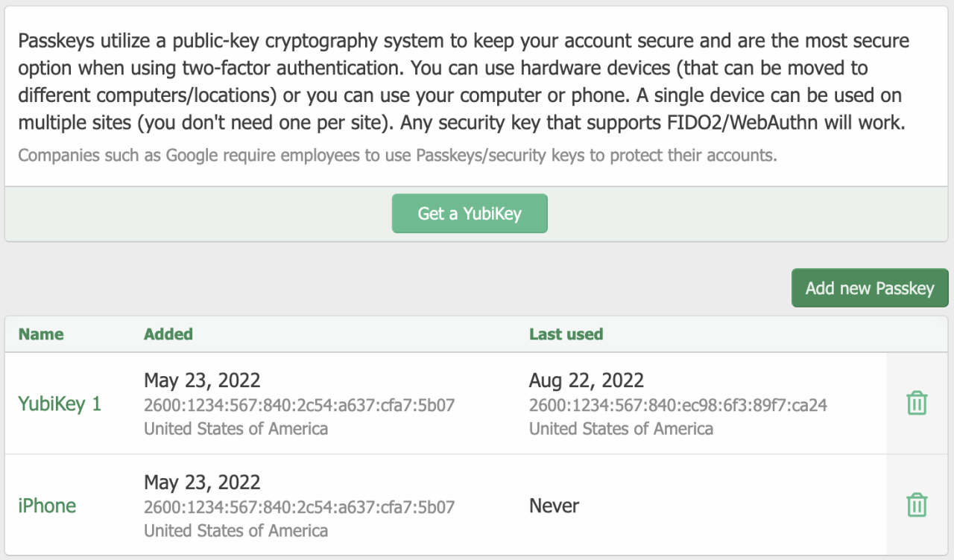Click the iPhone added IP address

(299, 507)
